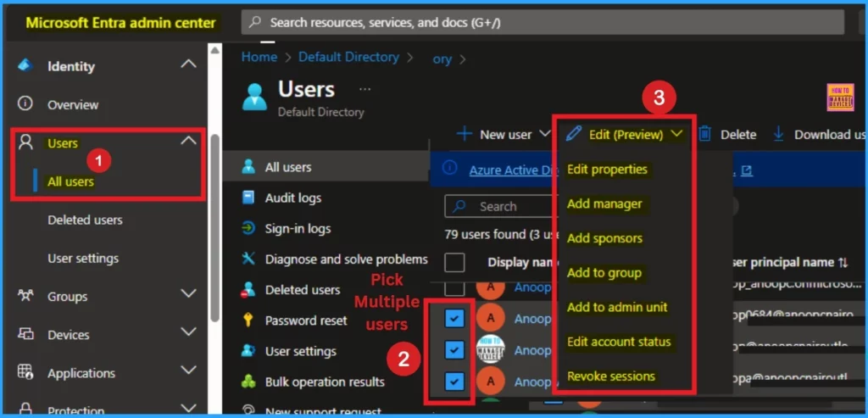
Task: Select Add to admin unit menu option
Action: 617,307
